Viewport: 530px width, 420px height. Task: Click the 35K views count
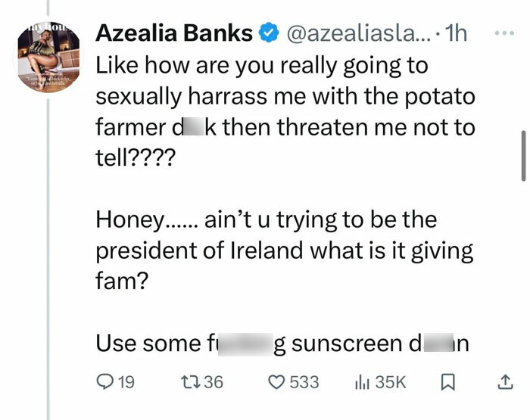coord(391,382)
